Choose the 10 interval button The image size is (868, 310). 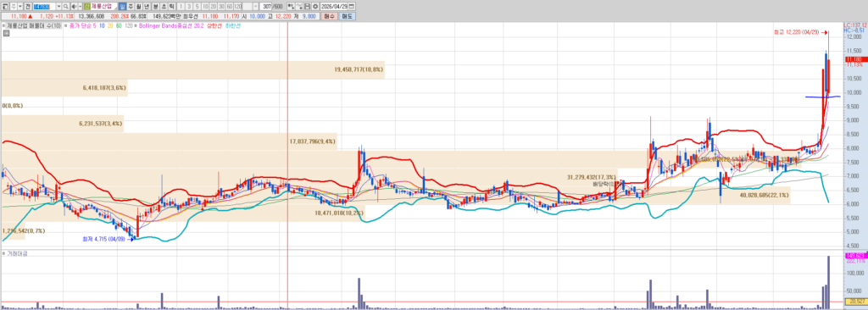click(205, 6)
